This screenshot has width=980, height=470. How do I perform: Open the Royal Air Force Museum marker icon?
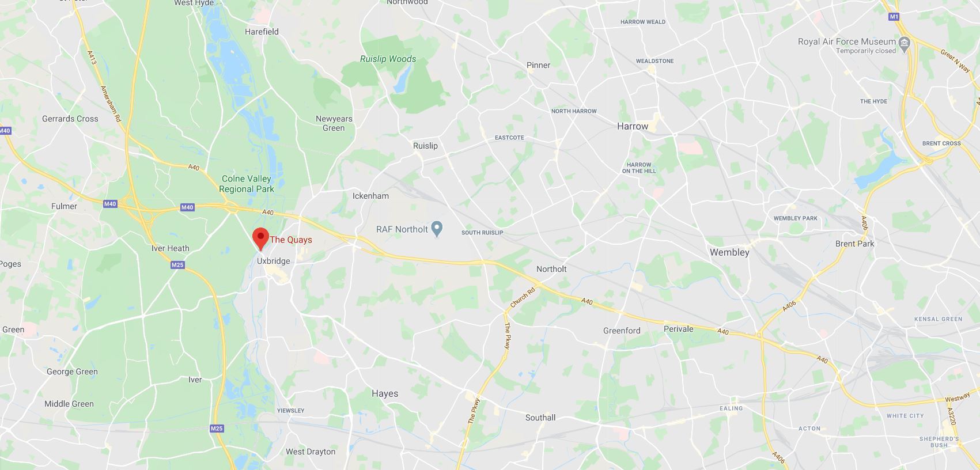point(905,42)
